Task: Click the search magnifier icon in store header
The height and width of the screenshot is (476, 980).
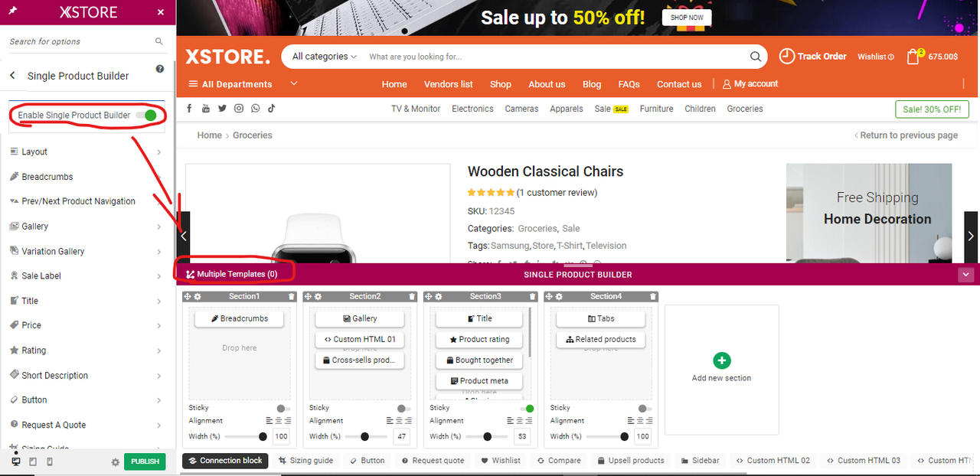Action: 756,57
